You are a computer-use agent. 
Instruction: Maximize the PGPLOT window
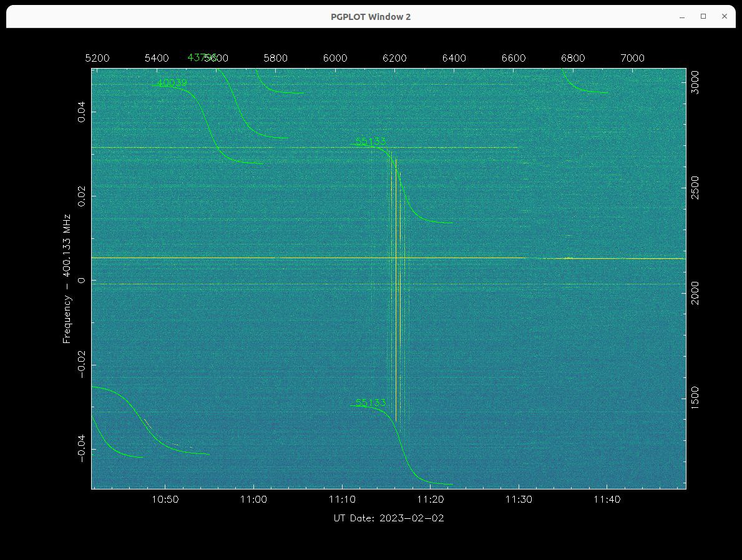[703, 17]
